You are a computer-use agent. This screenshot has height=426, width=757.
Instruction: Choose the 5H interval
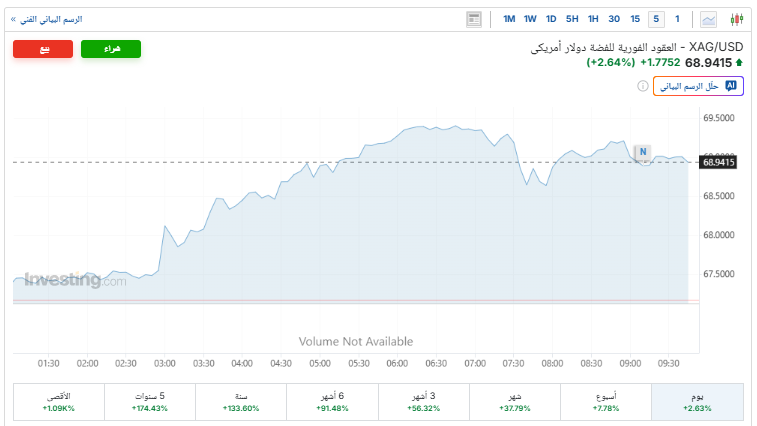click(572, 19)
